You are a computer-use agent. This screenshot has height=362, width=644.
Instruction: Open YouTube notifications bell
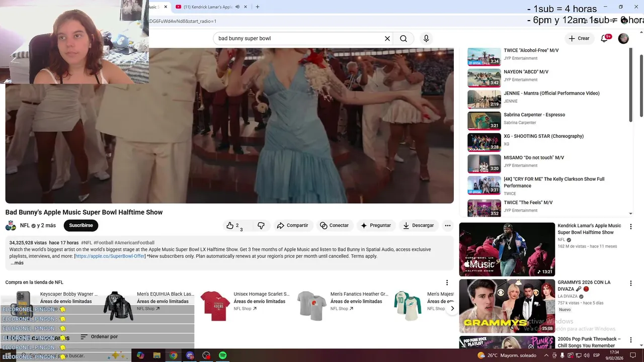click(604, 38)
